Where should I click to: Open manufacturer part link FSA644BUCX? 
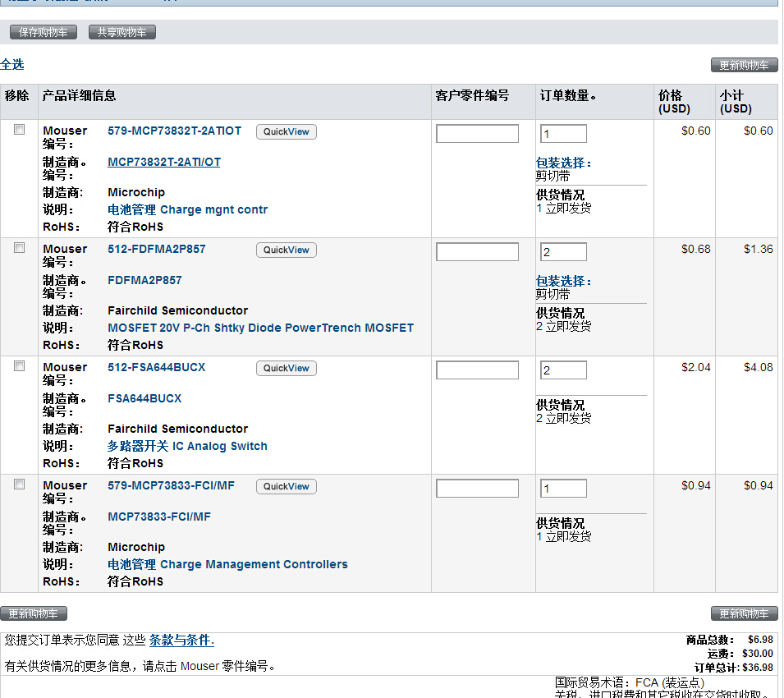click(x=145, y=398)
